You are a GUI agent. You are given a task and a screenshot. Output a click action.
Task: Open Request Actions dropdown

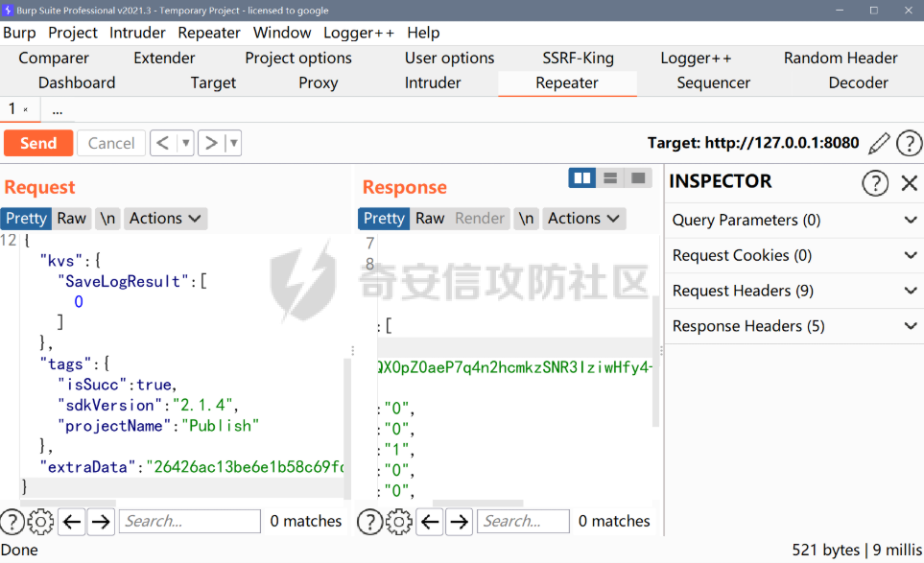point(165,219)
